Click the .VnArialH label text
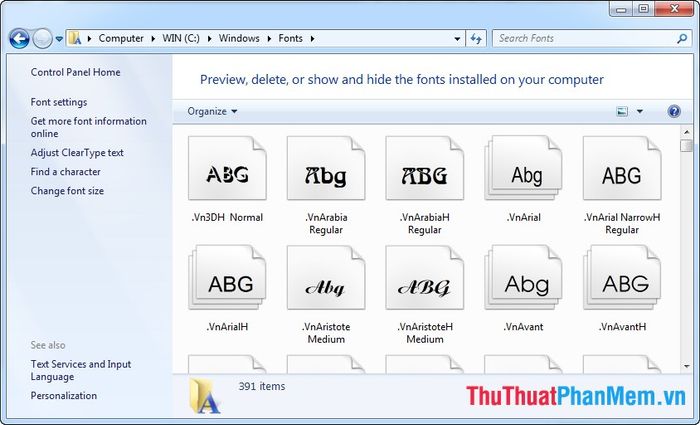The image size is (700, 425). coord(227,327)
